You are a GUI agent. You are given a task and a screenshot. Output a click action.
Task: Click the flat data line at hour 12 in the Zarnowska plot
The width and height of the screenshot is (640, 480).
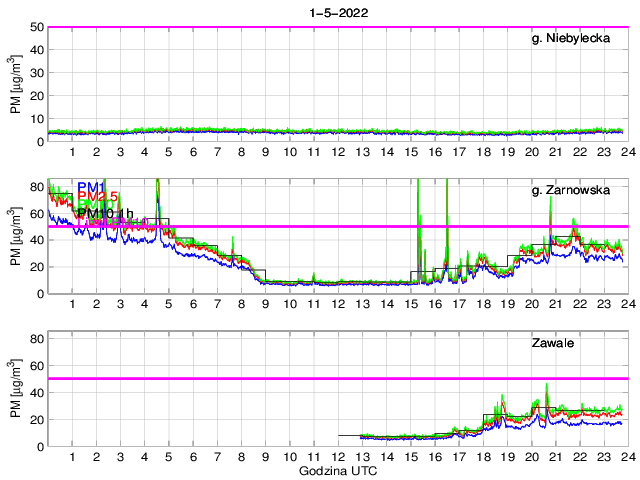point(338,283)
